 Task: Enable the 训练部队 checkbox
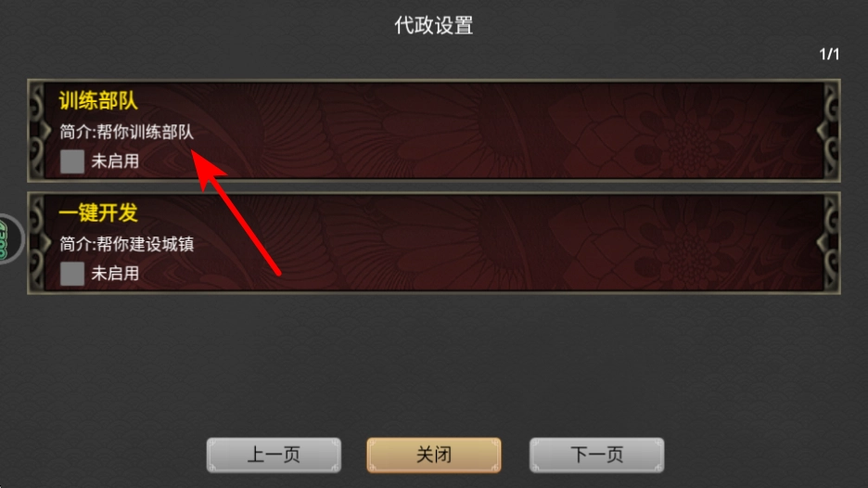point(72,161)
